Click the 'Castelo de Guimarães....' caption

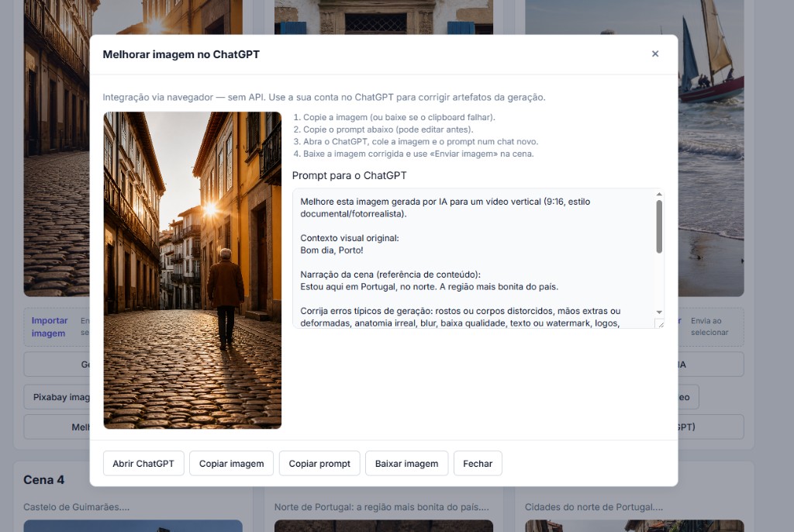pos(77,507)
